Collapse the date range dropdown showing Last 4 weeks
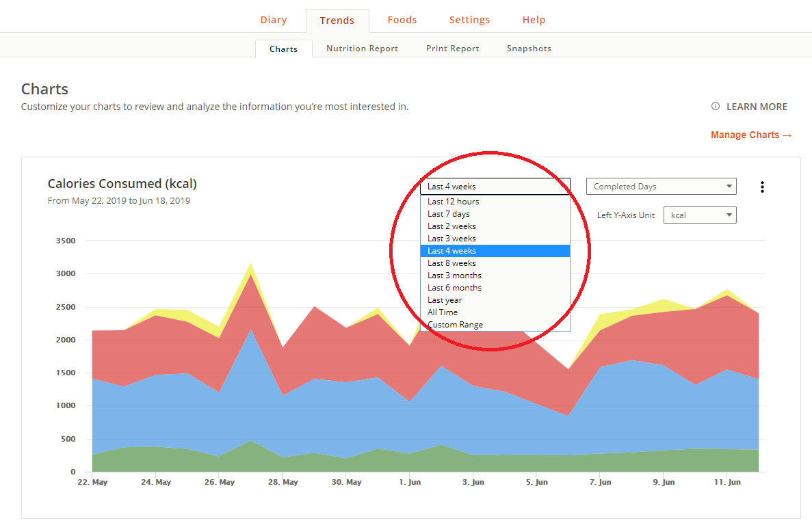Viewport: 812px width, 523px height. click(495, 186)
